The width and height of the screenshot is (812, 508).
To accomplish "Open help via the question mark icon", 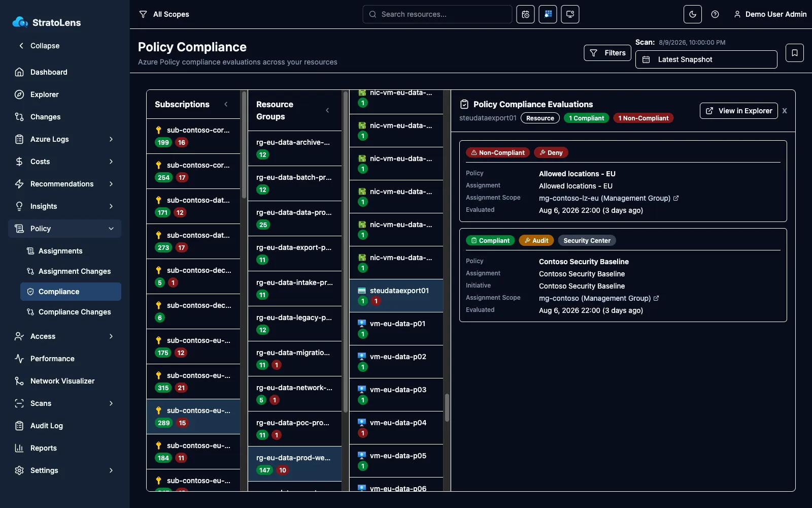I will 715,14.
